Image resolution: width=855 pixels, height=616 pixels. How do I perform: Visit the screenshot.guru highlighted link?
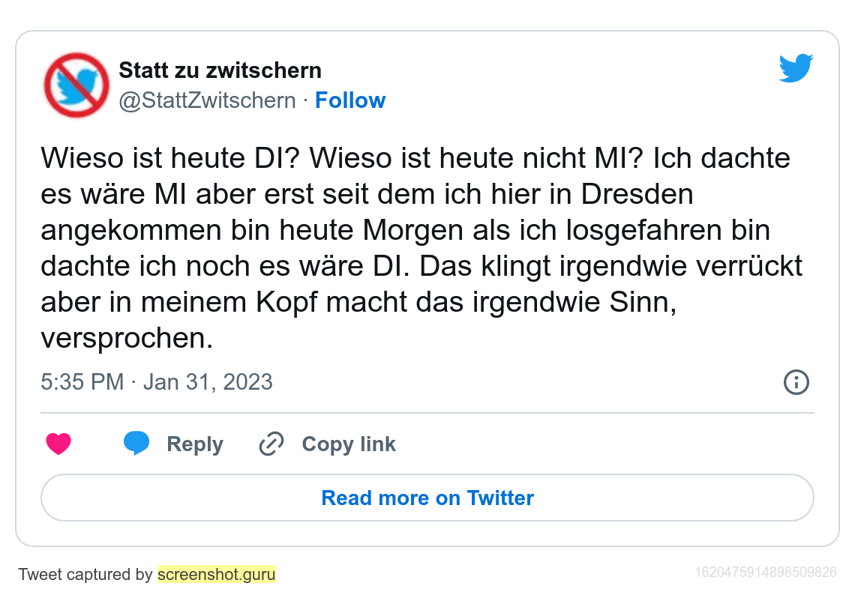[217, 575]
